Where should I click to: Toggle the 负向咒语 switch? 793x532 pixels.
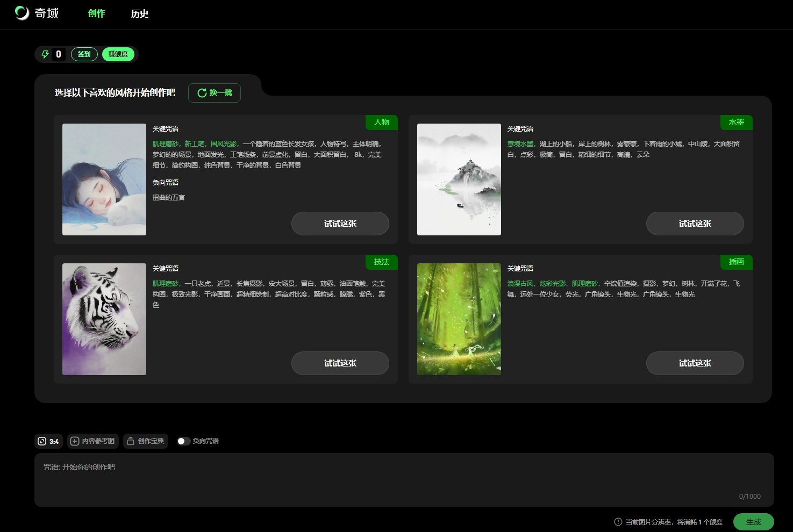tap(183, 441)
